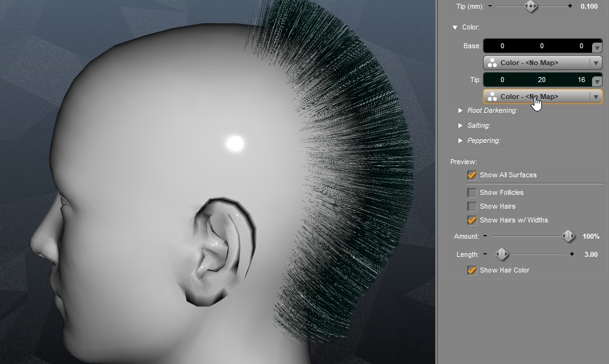
Task: Click the Length slider minus icon
Action: 485,254
